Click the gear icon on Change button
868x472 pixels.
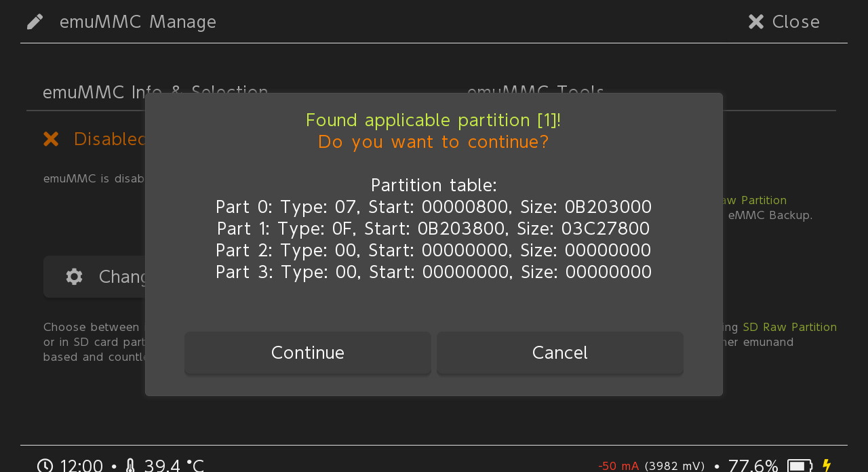pos(75,277)
